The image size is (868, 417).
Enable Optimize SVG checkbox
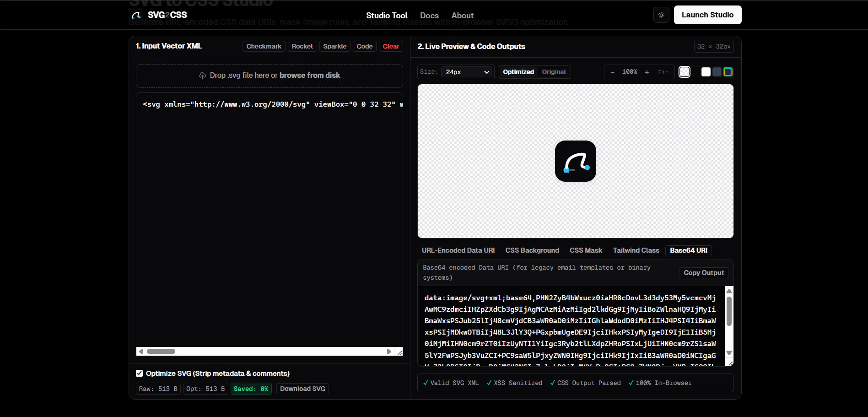(x=140, y=374)
